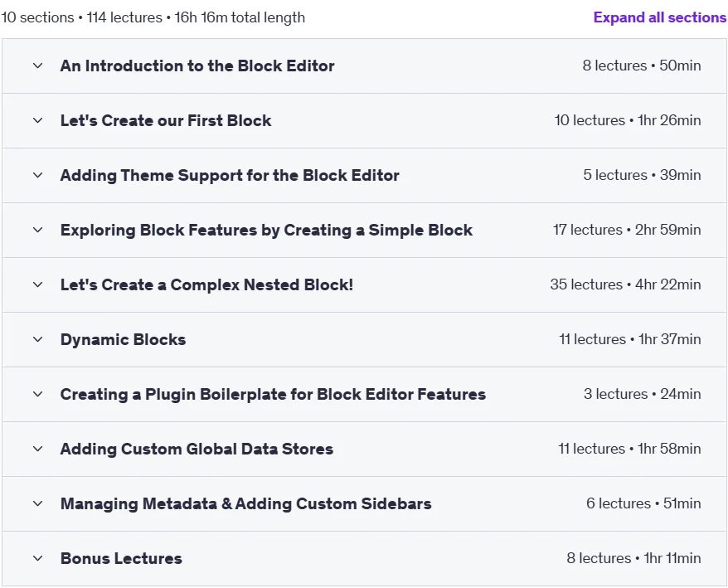The image size is (728, 588).
Task: Click chevron icon for Adding Theme Support section
Action: 38,176
